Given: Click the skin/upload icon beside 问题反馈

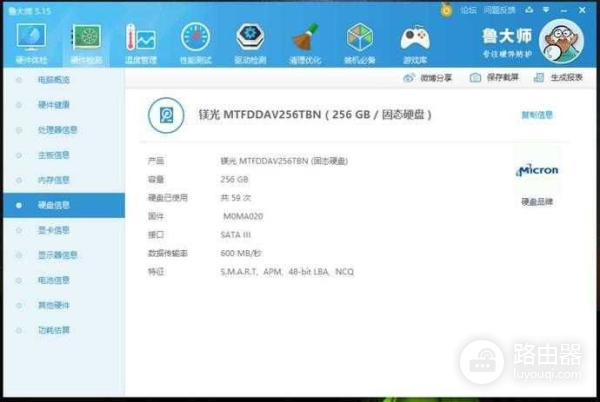Looking at the screenshot, I should 529,10.
